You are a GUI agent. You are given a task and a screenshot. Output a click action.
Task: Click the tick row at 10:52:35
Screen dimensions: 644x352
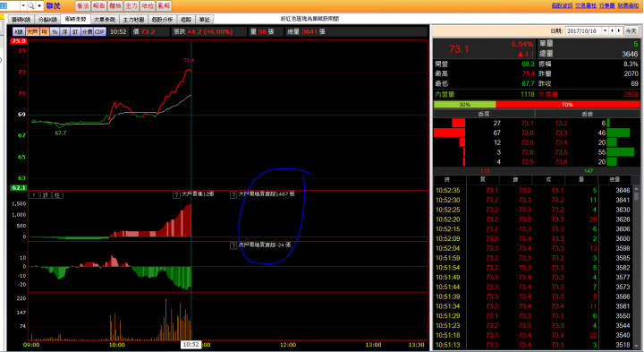point(533,191)
